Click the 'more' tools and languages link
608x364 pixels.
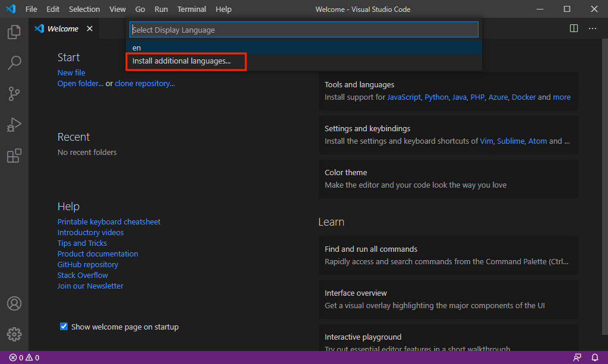(562, 97)
